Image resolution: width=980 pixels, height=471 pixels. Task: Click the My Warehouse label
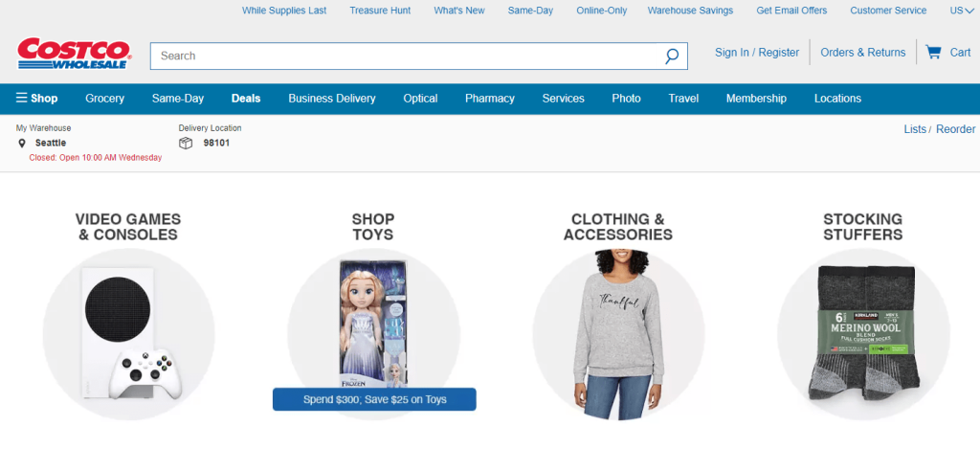(44, 128)
